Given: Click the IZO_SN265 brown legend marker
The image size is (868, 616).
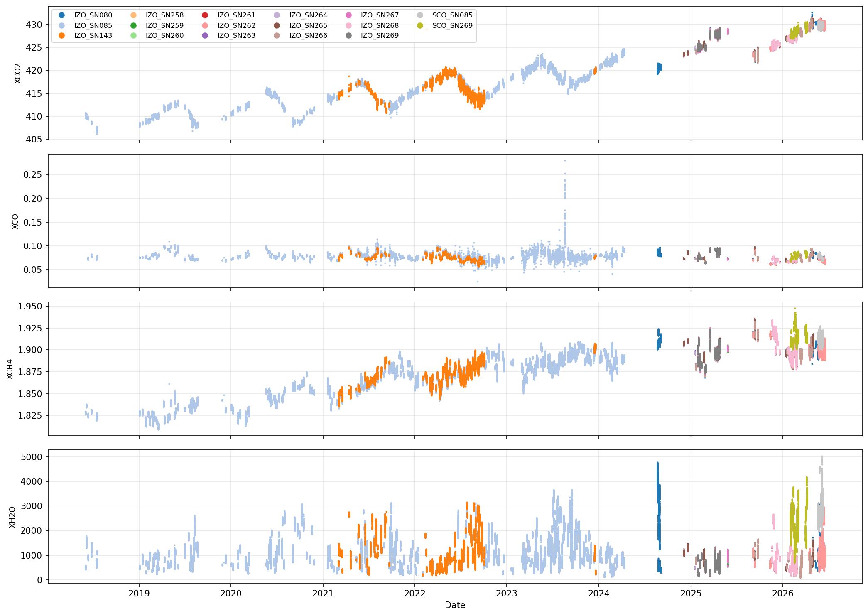Looking at the screenshot, I should click(277, 25).
